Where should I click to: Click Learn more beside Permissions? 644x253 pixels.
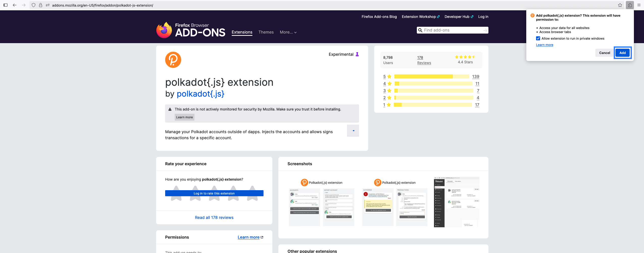pyautogui.click(x=250, y=237)
